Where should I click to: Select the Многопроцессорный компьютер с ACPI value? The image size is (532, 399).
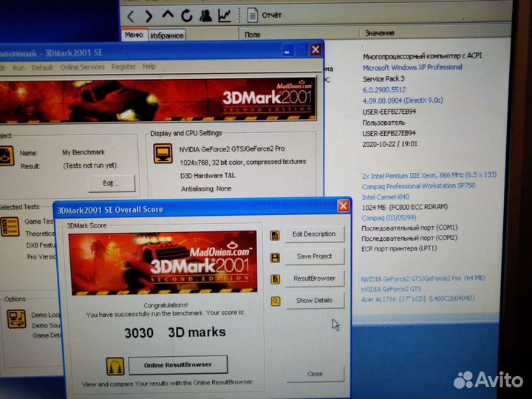(423, 56)
